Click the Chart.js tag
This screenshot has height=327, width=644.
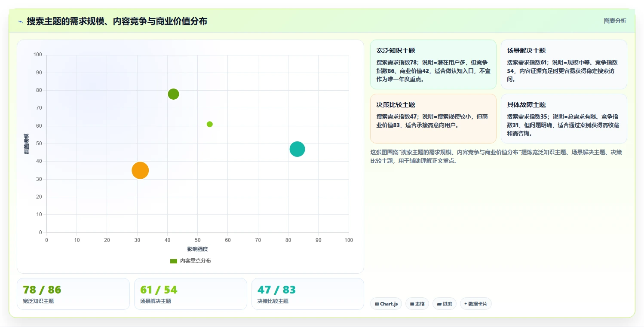pos(386,304)
